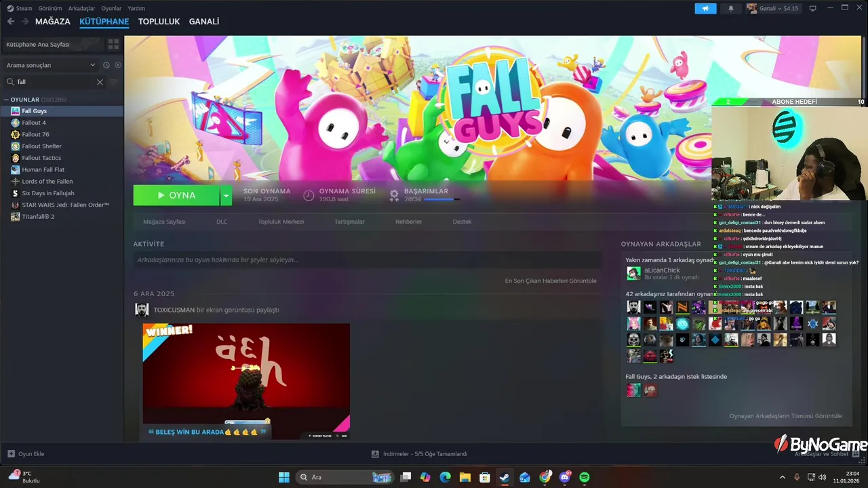Viewport: 868px width, 488px height.
Task: Click the Titanfall 2 game icon
Action: pyautogui.click(x=16, y=216)
